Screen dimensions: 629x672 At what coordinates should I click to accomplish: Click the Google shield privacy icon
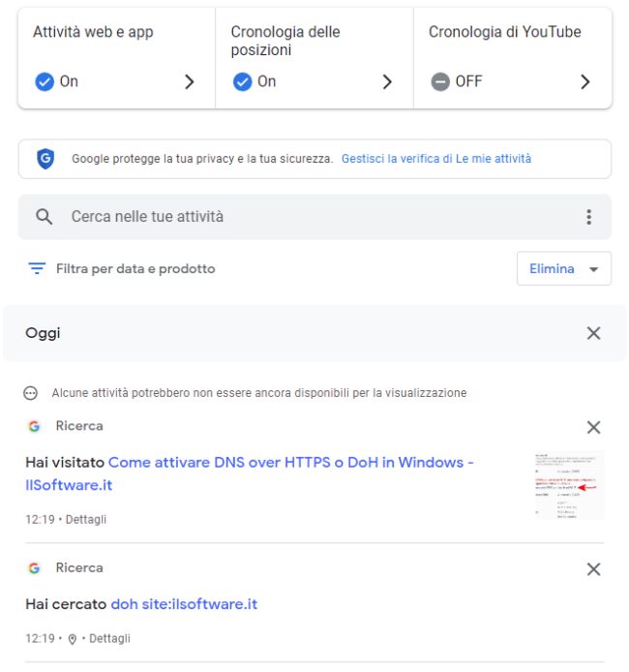click(x=45, y=159)
